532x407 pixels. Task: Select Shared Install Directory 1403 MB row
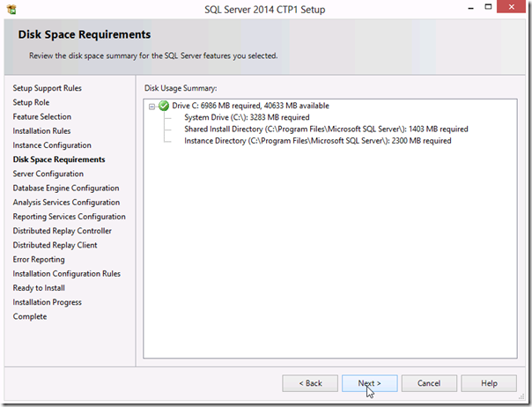[x=326, y=129]
